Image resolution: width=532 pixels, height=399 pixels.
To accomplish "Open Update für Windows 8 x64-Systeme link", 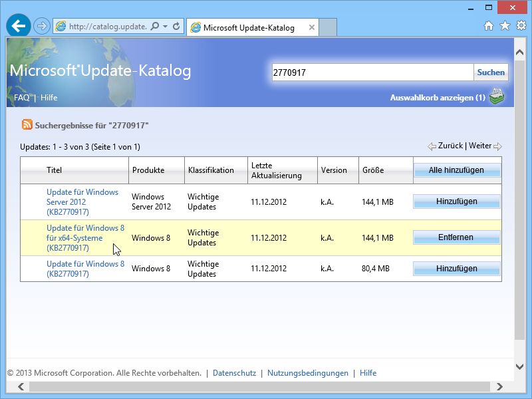I will pyautogui.click(x=86, y=238).
